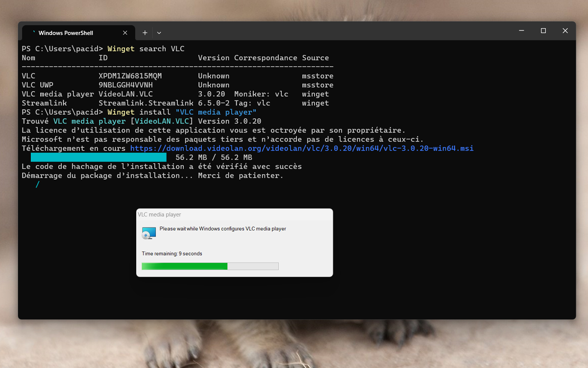This screenshot has height=368, width=588.
Task: Click the '56.2 MB / 56.2 MB' text
Action: pyautogui.click(x=214, y=158)
